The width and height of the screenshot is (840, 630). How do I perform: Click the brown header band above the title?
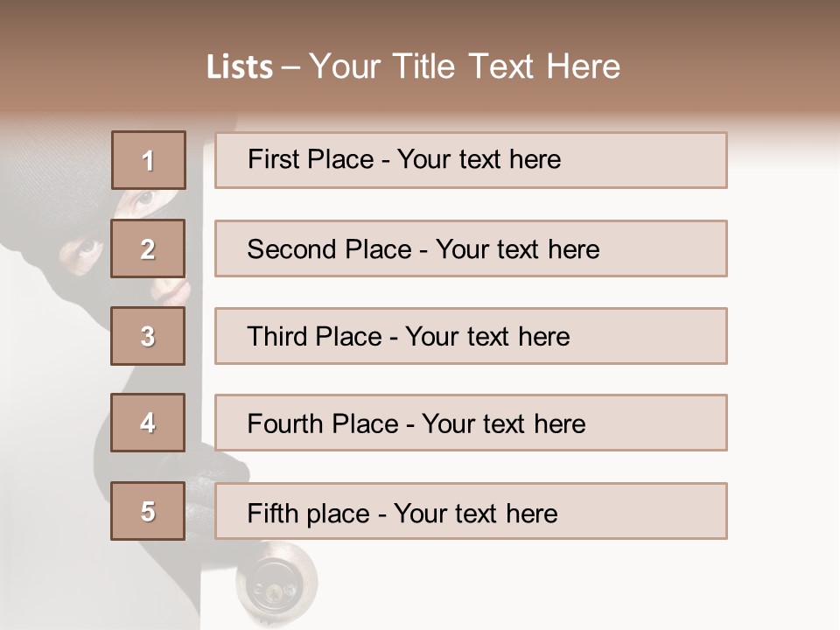tap(420, 19)
